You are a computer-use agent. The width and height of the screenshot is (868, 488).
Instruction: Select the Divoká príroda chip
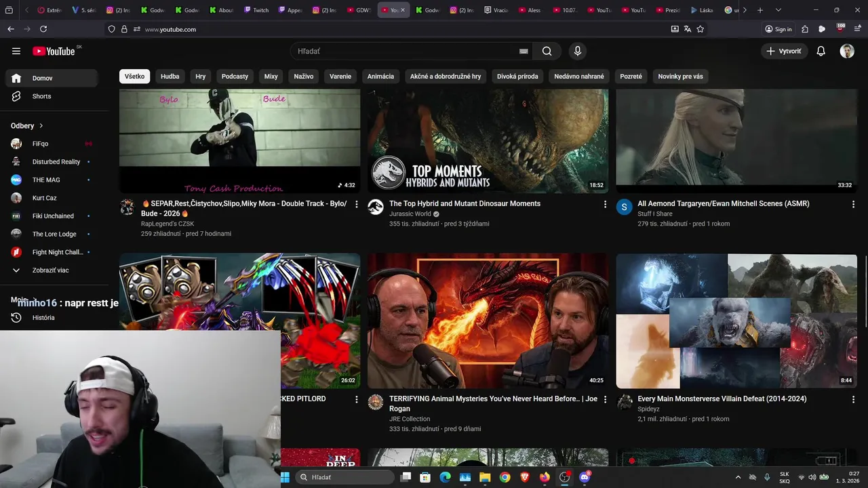(x=517, y=77)
